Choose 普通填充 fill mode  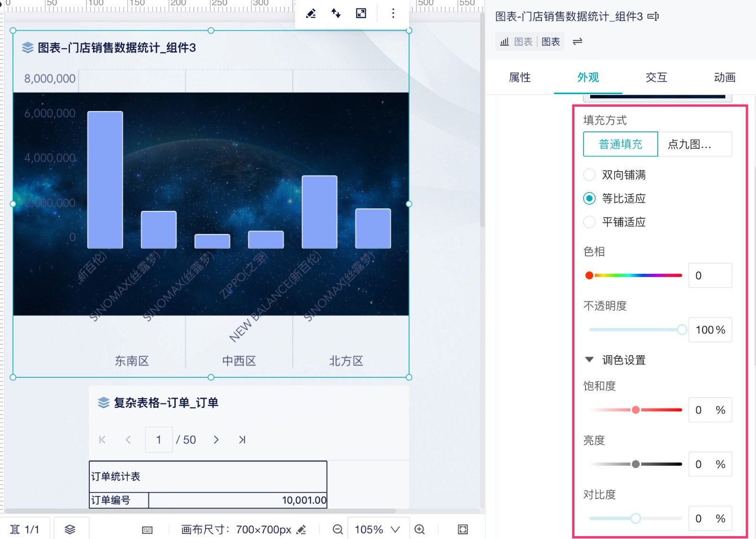[620, 144]
